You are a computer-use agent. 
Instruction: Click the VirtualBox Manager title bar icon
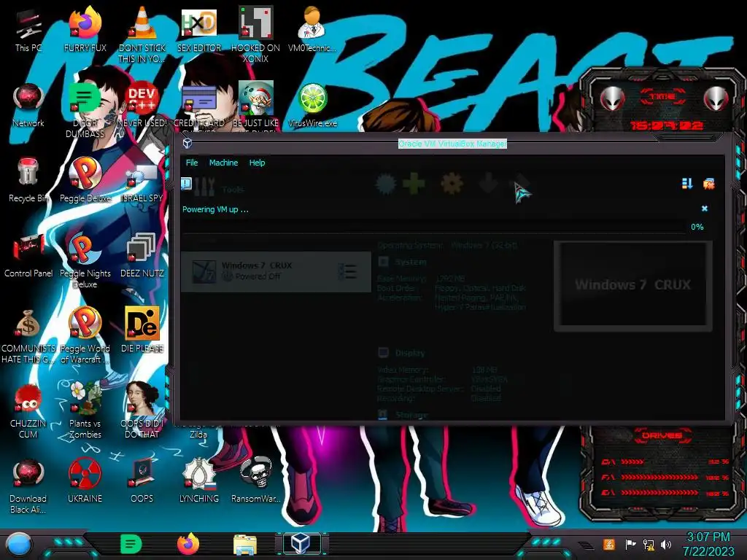(x=187, y=144)
